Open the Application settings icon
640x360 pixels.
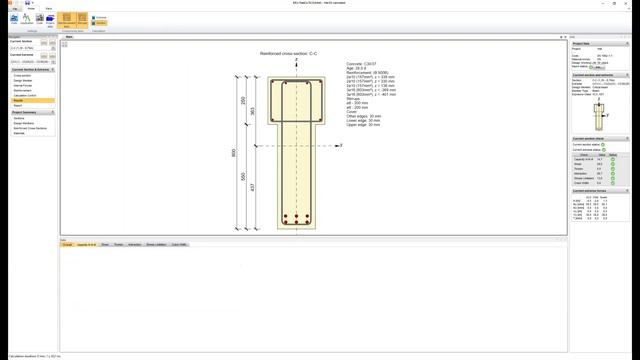pos(27,19)
